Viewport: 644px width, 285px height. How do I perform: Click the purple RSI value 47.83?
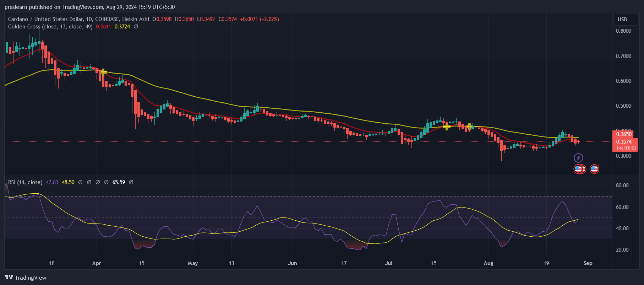(x=52, y=182)
